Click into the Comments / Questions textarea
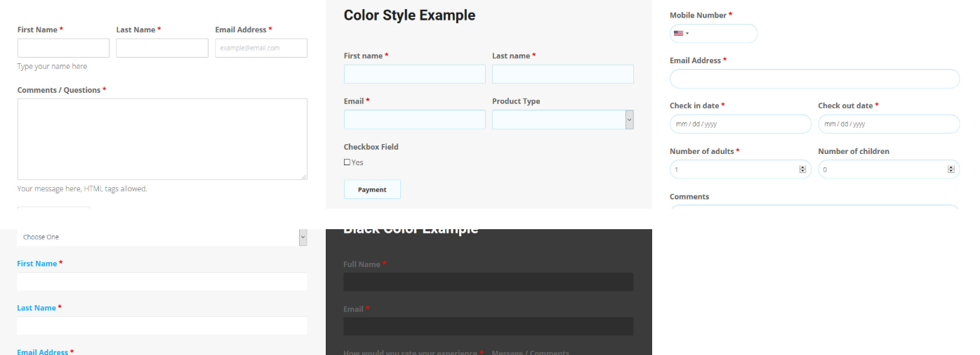Image resolution: width=980 pixels, height=355 pixels. 161,138
